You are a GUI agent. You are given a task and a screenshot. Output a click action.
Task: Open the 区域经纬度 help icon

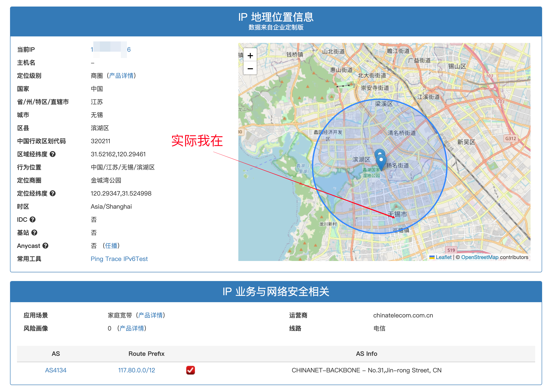(53, 154)
